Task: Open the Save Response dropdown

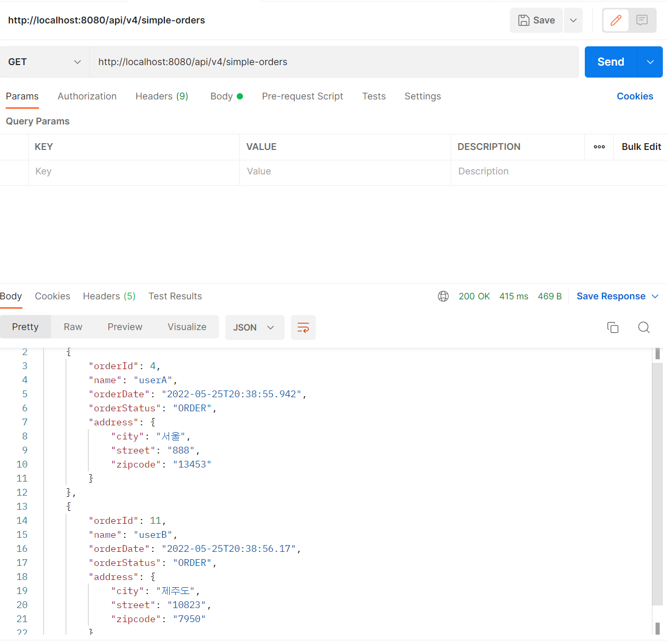Action: [x=618, y=296]
